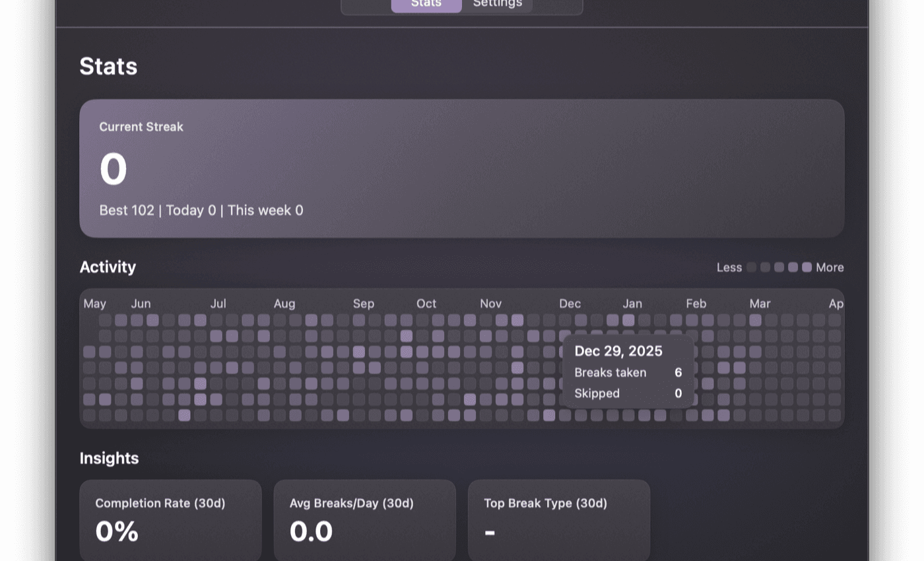Viewport: 924px width, 561px height.
Task: Click the 0.0 average breaks value
Action: click(311, 531)
